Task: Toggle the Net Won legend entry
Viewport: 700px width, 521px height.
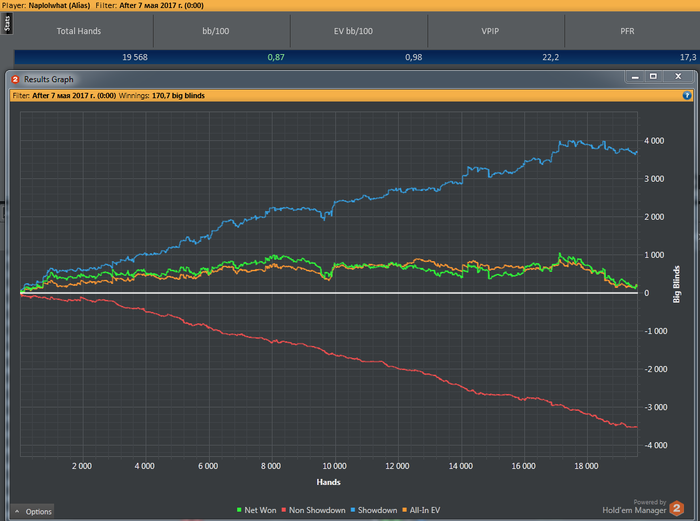Action: coord(256,510)
